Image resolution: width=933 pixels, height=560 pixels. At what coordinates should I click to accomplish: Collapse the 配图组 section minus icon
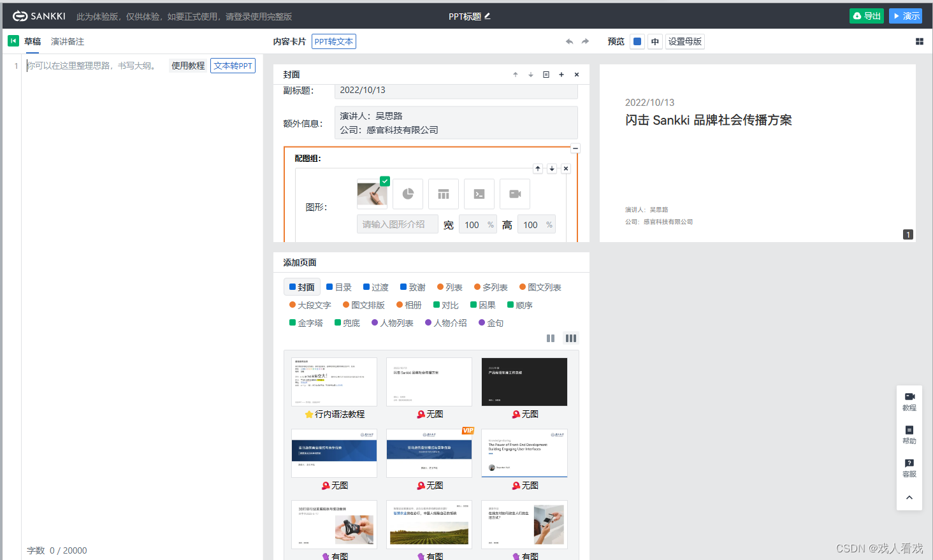point(575,148)
